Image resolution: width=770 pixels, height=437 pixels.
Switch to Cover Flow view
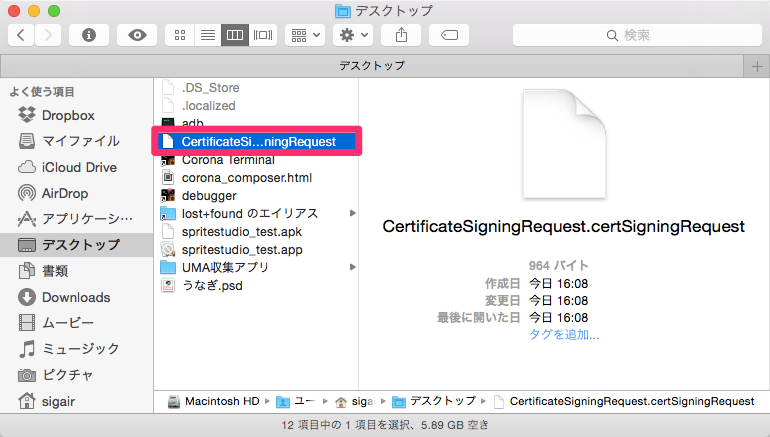point(263,35)
